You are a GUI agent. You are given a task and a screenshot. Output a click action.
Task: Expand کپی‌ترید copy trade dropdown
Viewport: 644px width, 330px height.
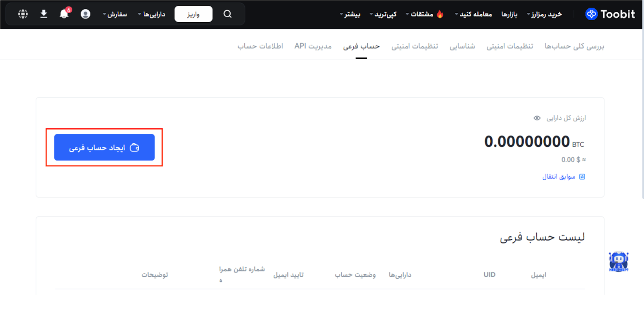click(383, 14)
